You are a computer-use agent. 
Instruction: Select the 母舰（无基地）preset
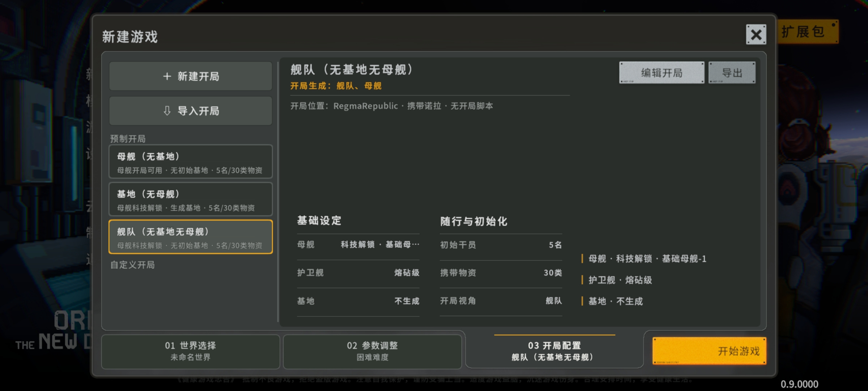coord(191,162)
